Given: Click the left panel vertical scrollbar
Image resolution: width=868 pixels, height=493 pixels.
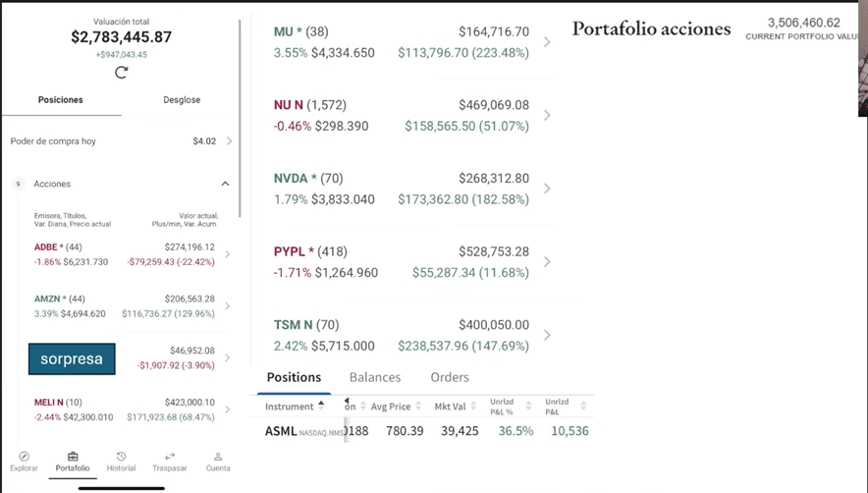Looking at the screenshot, I should (241, 118).
